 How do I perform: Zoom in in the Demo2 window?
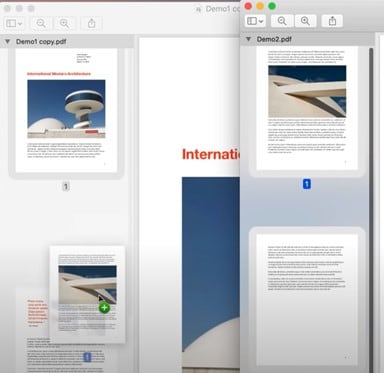[305, 21]
